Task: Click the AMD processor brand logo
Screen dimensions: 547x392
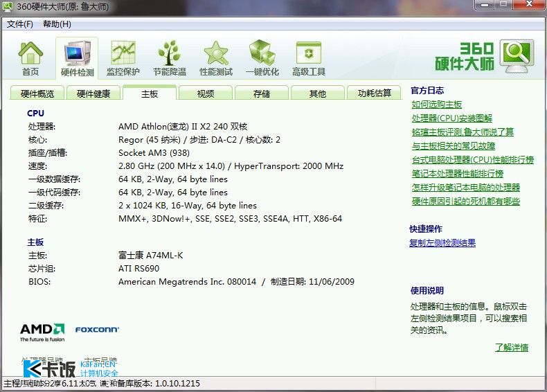Action: pyautogui.click(x=42, y=332)
